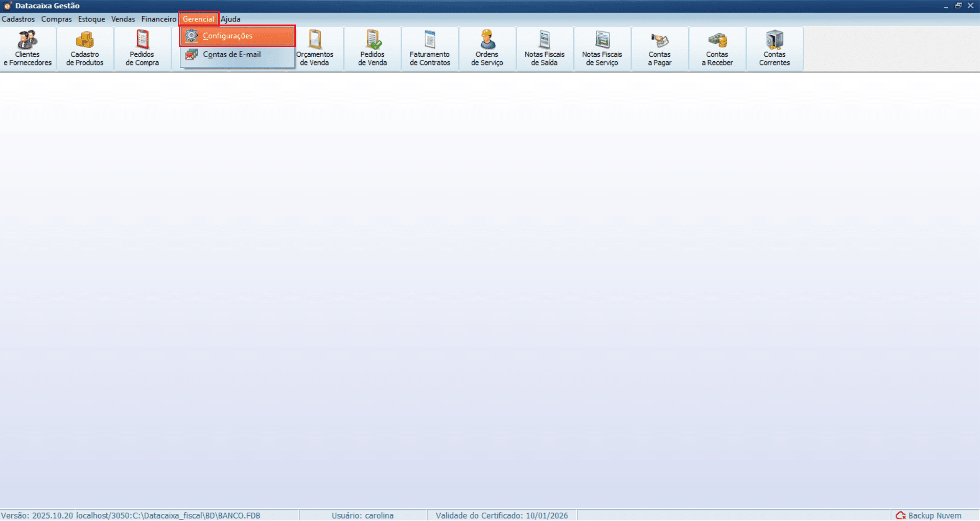This screenshot has width=980, height=521.
Task: Open the Cadastros menu
Action: 18,19
